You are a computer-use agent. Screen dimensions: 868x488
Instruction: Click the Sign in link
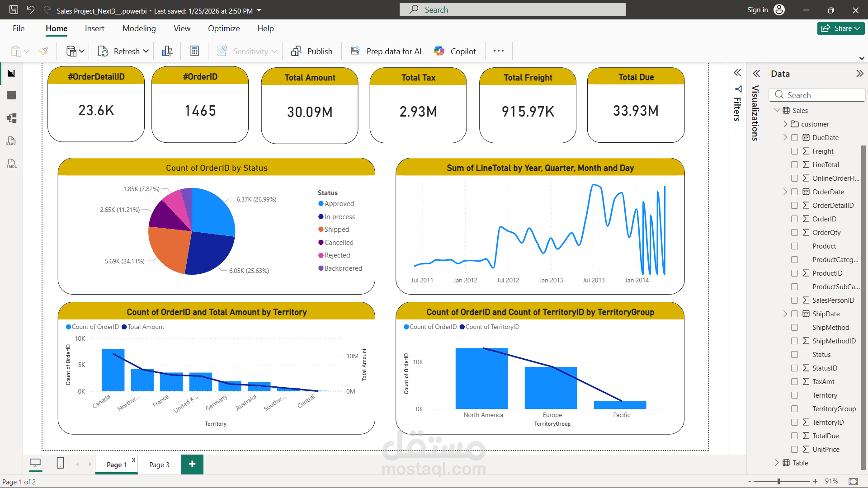757,9
